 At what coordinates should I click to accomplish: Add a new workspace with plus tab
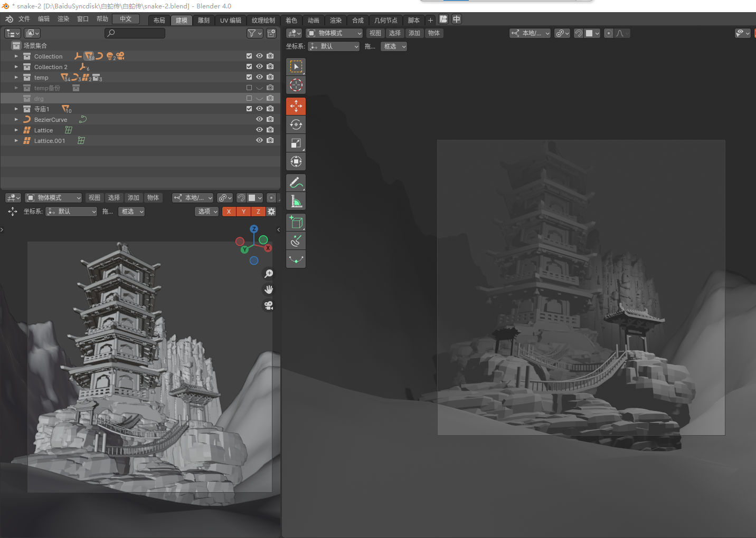click(x=430, y=20)
